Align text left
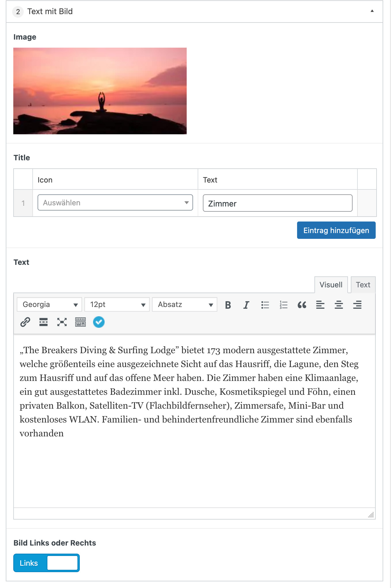Viewport: 391px width, 588px height. pyautogui.click(x=320, y=305)
